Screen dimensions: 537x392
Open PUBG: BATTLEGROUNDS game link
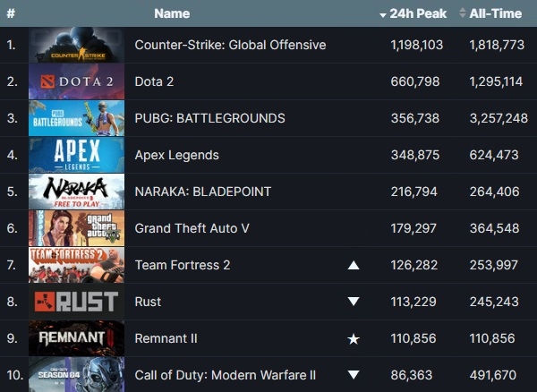[x=209, y=118]
